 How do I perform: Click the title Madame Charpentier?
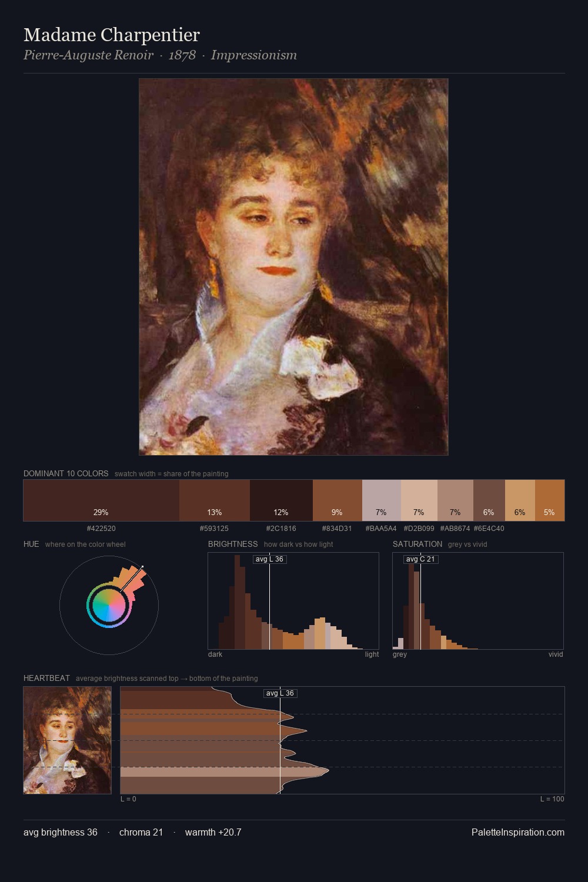tap(112, 35)
